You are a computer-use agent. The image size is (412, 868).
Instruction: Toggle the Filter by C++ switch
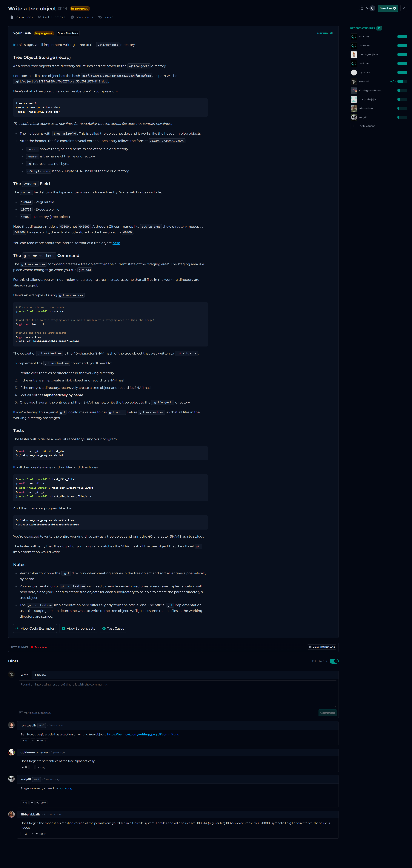334,661
